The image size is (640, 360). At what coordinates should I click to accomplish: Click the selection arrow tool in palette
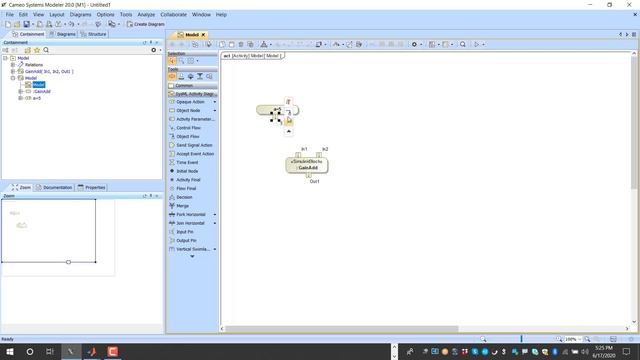click(x=172, y=61)
